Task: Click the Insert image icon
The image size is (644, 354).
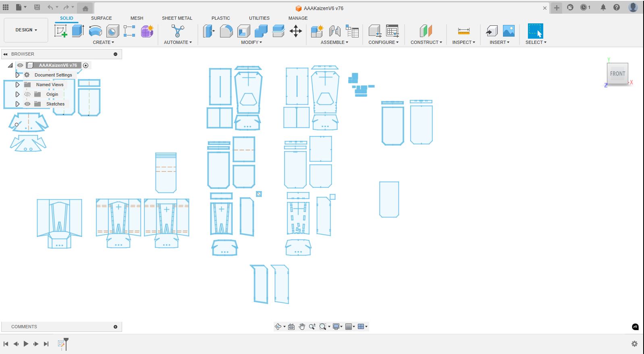Action: [x=509, y=31]
